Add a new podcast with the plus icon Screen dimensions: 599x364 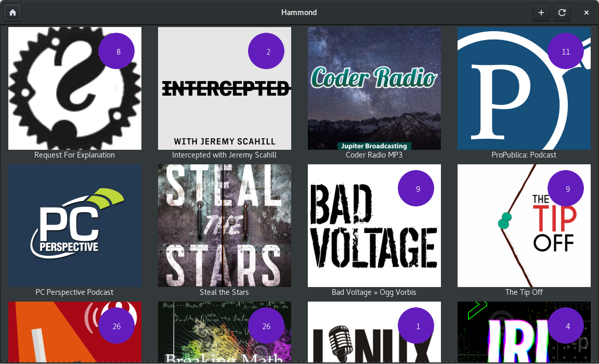pyautogui.click(x=541, y=12)
